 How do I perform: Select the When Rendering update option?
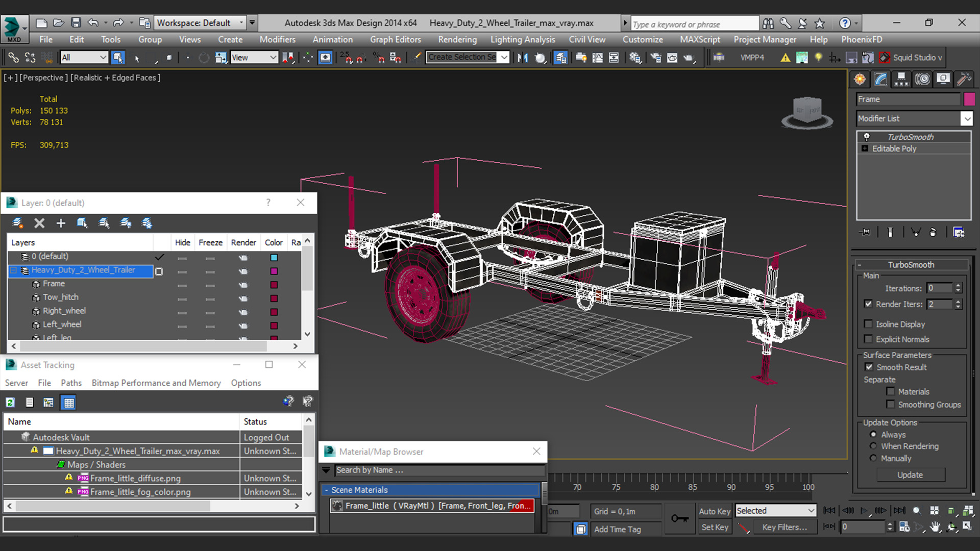[873, 446]
